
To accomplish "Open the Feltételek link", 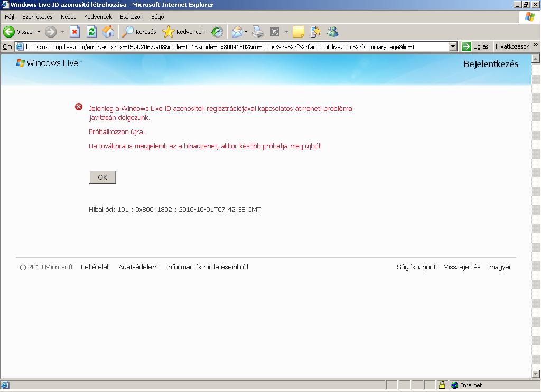I will coord(95,267).
